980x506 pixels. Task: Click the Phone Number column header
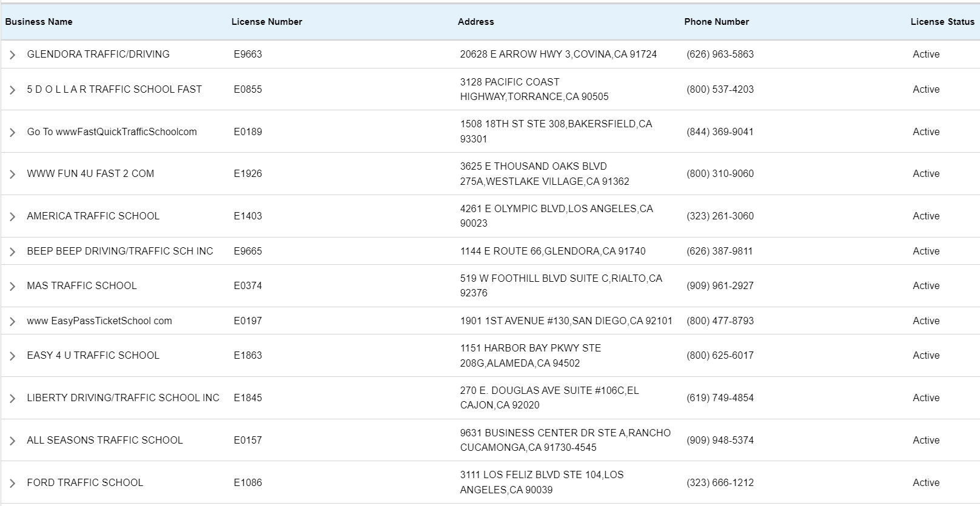(716, 22)
